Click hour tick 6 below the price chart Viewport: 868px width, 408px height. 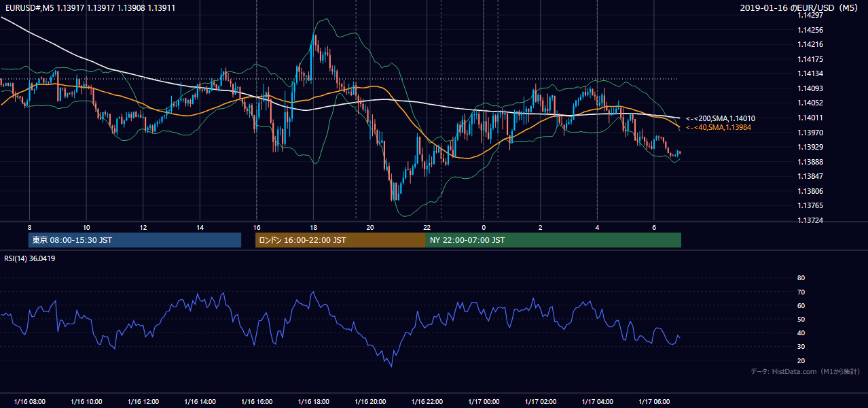point(654,227)
